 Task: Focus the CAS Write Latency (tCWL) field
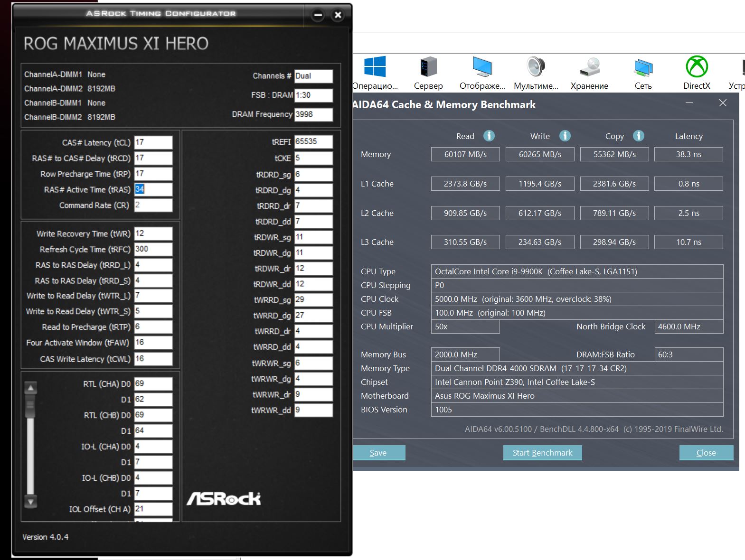click(153, 359)
